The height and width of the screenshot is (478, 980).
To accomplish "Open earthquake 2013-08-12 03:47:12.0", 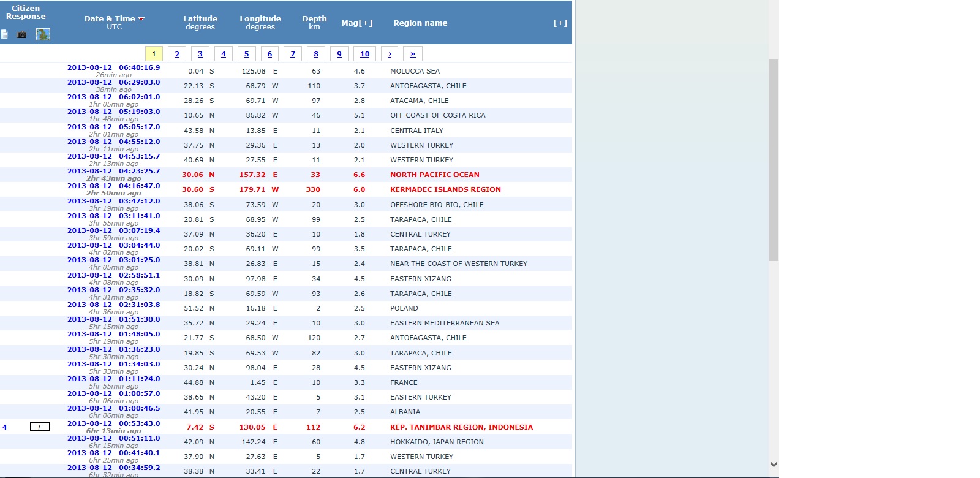I will (x=113, y=201).
